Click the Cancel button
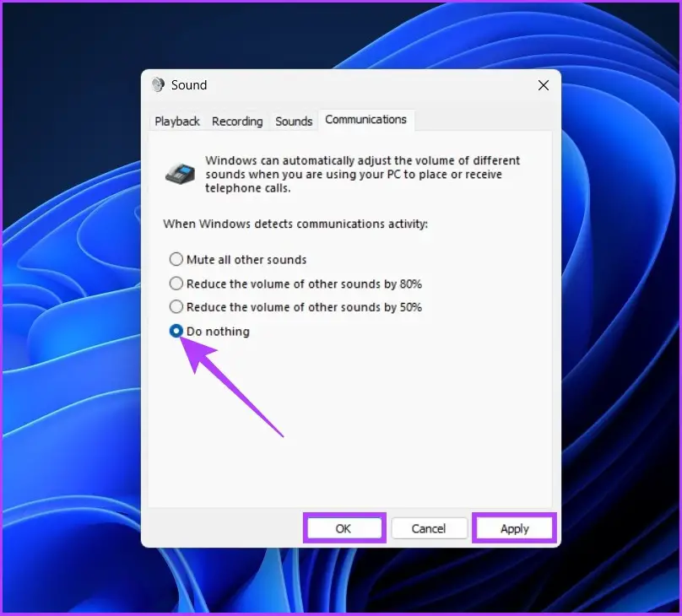 point(429,528)
